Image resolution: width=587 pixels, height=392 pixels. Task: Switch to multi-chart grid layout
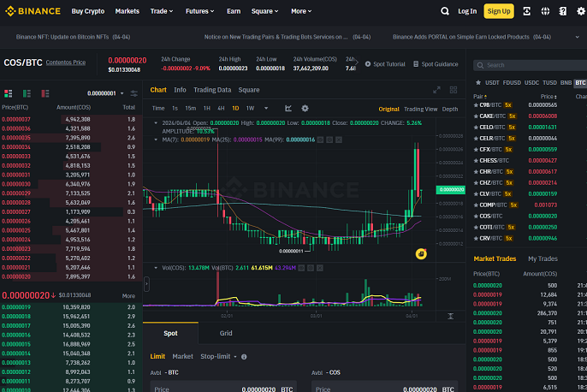click(x=454, y=90)
